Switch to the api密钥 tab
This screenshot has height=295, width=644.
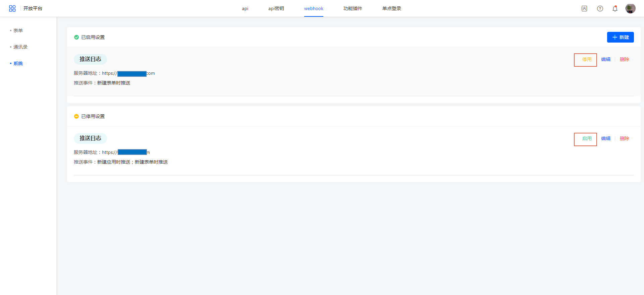click(276, 9)
